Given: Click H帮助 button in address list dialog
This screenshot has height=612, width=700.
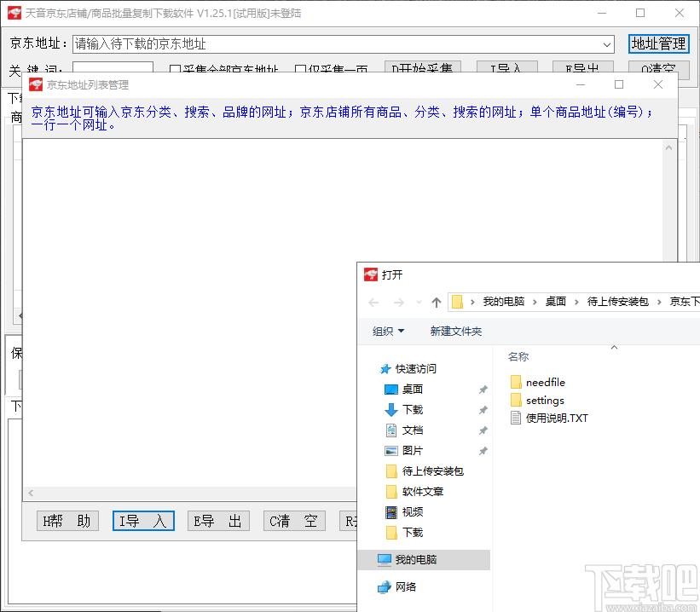Looking at the screenshot, I should point(67,521).
